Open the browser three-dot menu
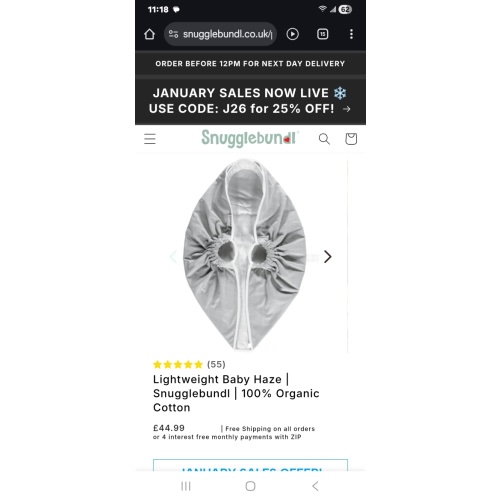The image size is (500, 500). click(351, 34)
